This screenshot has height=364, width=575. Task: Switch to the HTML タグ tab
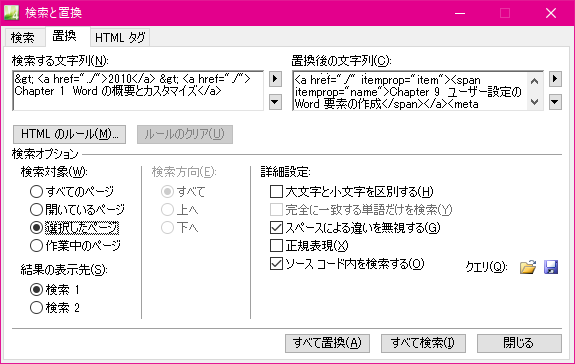[x=120, y=37]
